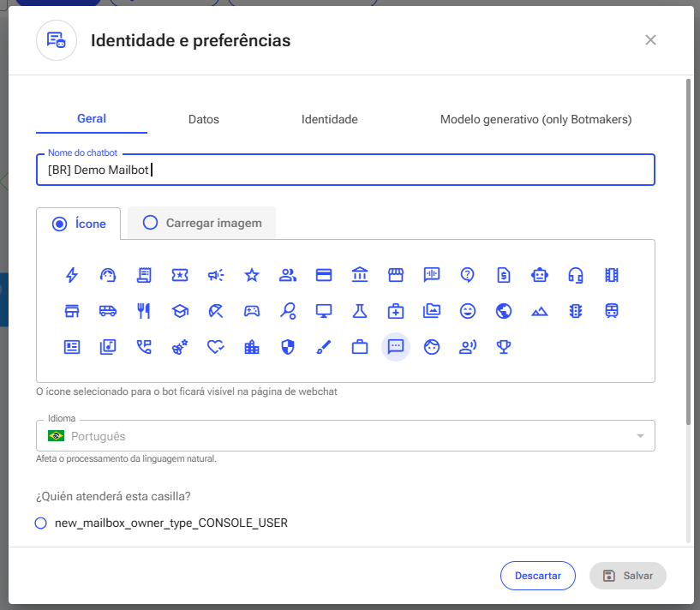Select the flowers bouquet icon
This screenshot has height=610, width=700.
[x=180, y=347]
